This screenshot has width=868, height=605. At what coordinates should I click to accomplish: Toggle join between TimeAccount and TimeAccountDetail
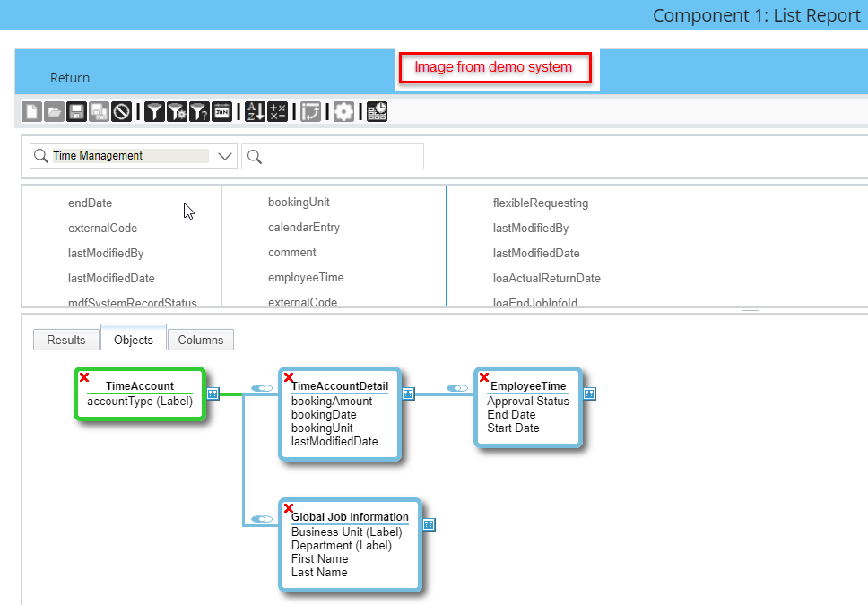(x=262, y=388)
